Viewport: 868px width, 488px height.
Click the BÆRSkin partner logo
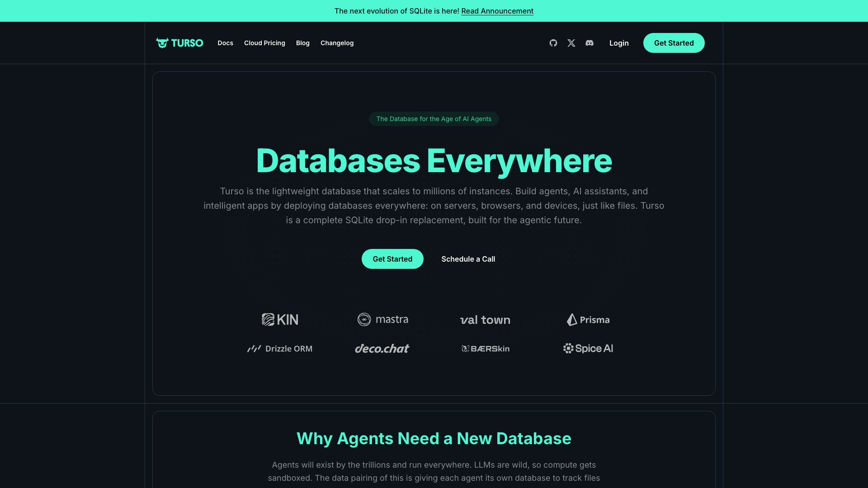(x=485, y=348)
